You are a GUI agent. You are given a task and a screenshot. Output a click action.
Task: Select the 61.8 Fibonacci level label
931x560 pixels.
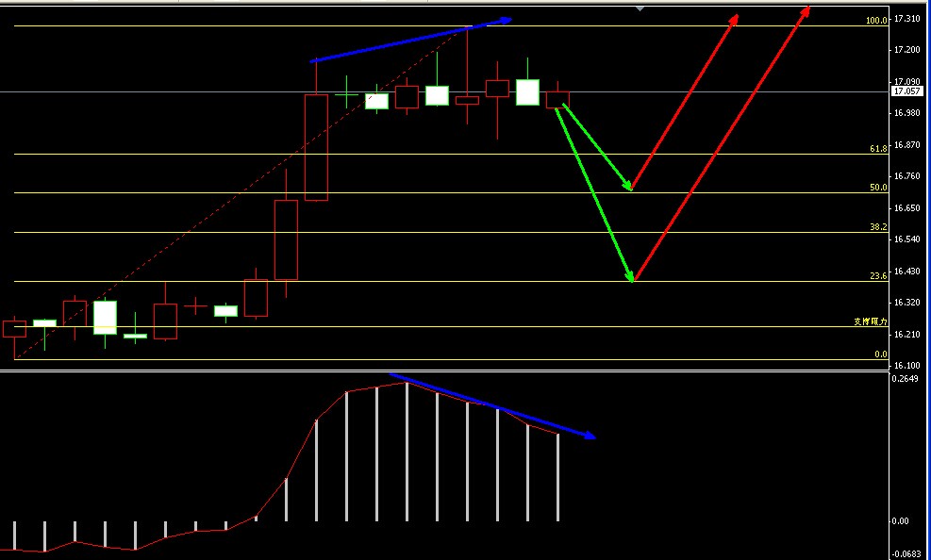click(877, 149)
